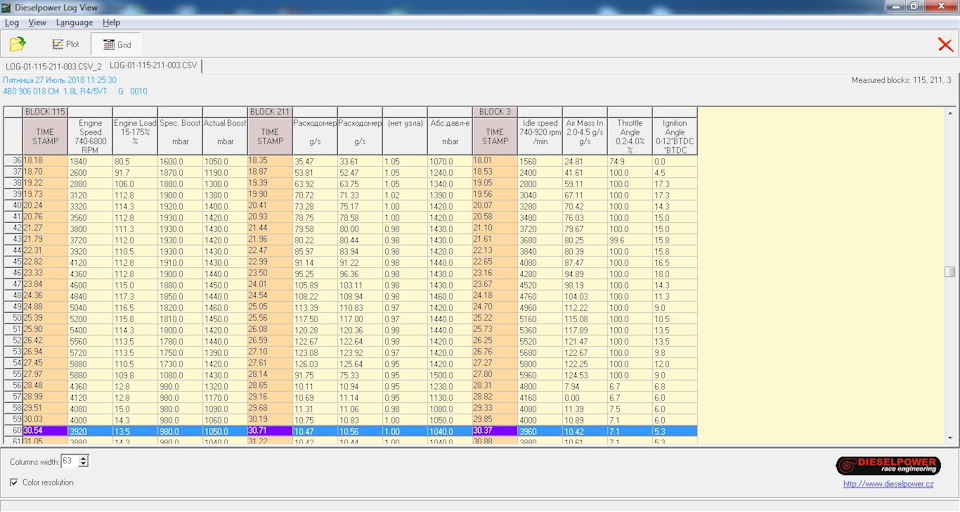Image resolution: width=960 pixels, height=512 pixels.
Task: Switch to Plot view
Action: click(65, 44)
